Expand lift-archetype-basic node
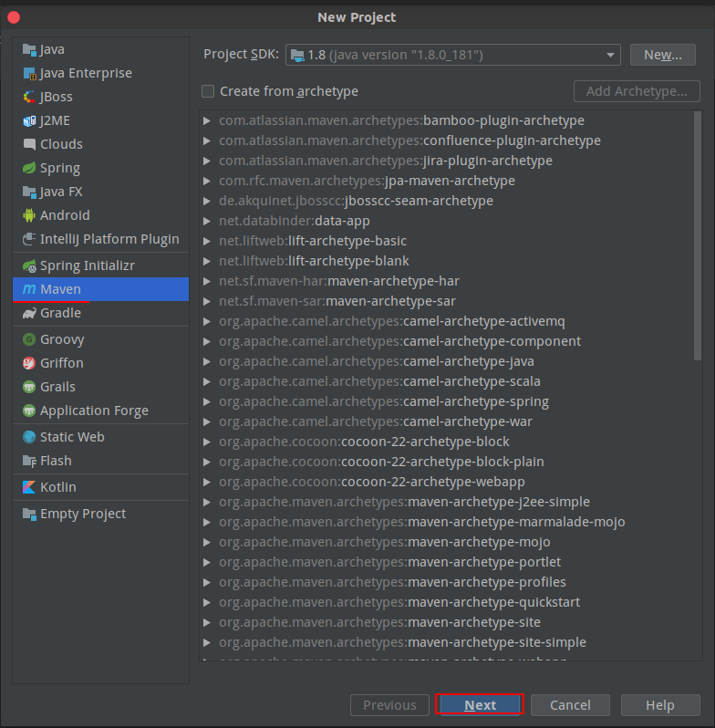This screenshot has height=728, width=715. [x=207, y=241]
